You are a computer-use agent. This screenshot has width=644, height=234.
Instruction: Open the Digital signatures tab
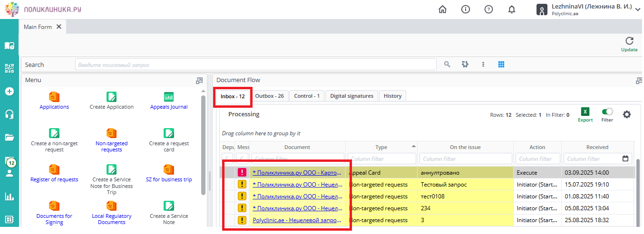tap(351, 96)
